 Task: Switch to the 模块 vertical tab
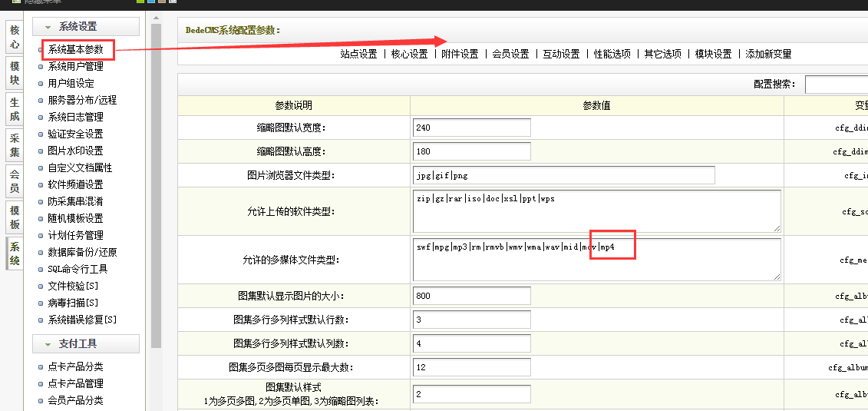[14, 74]
